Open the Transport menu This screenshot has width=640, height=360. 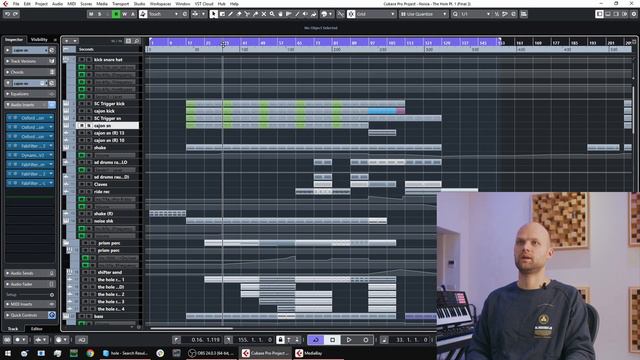[x=120, y=4]
